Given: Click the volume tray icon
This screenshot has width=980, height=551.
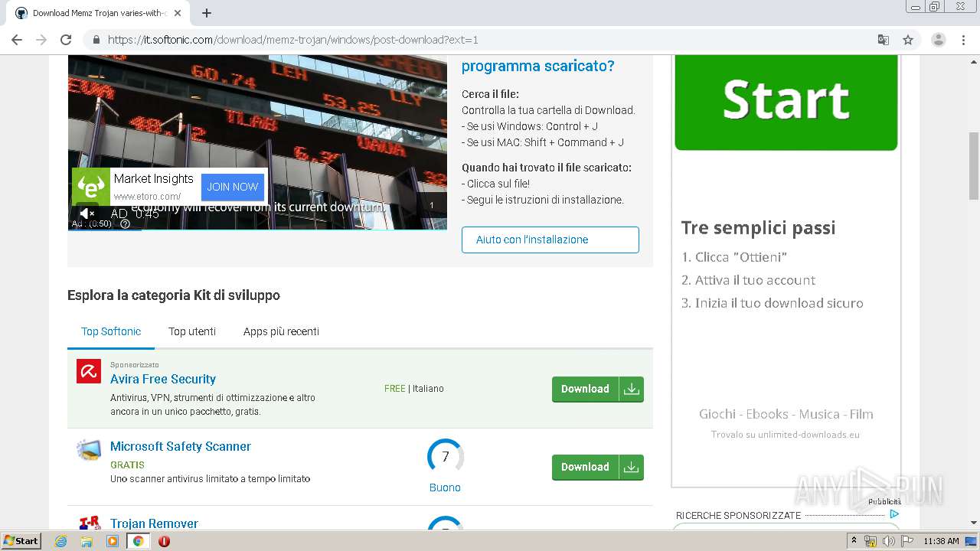Looking at the screenshot, I should tap(888, 541).
